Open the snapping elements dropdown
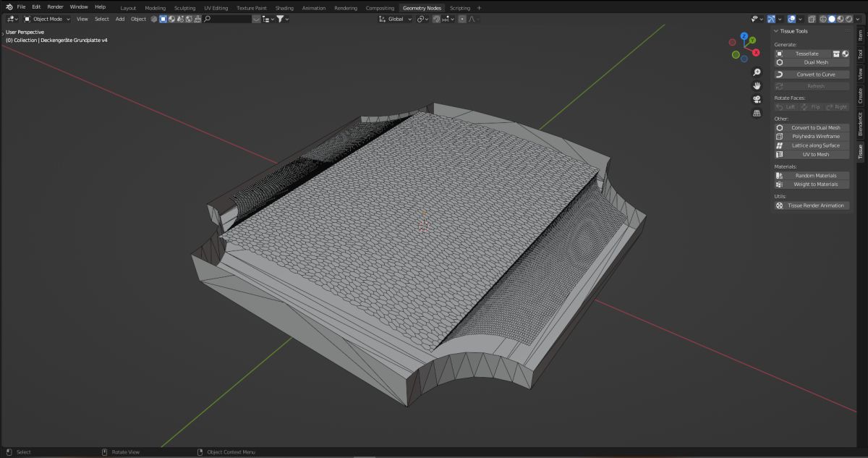The width and height of the screenshot is (868, 458). (x=447, y=19)
